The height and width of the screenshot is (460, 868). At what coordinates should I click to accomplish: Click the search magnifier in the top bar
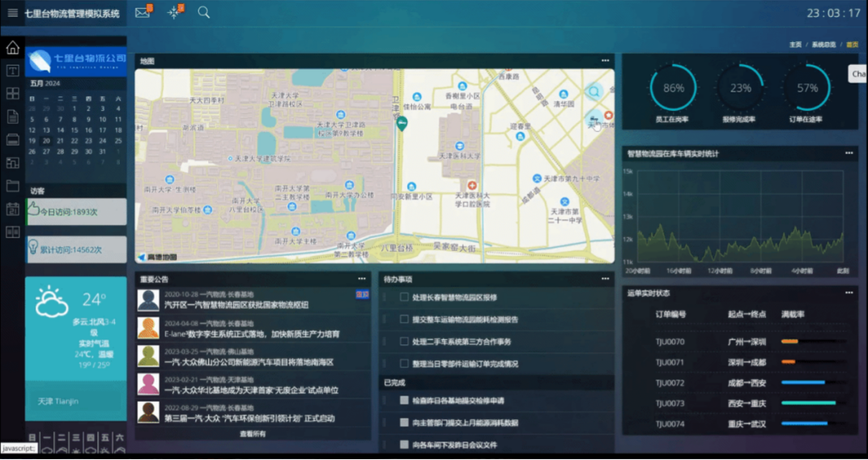tap(203, 13)
